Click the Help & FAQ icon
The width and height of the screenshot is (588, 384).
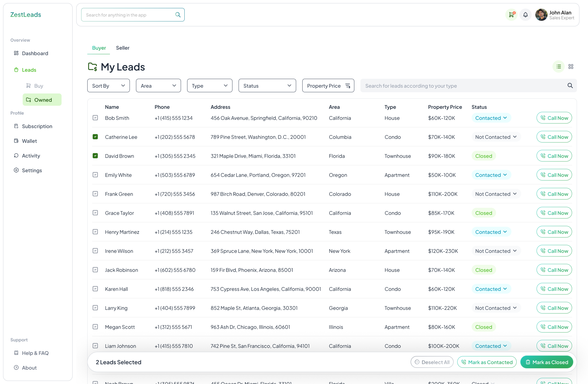pos(16,353)
